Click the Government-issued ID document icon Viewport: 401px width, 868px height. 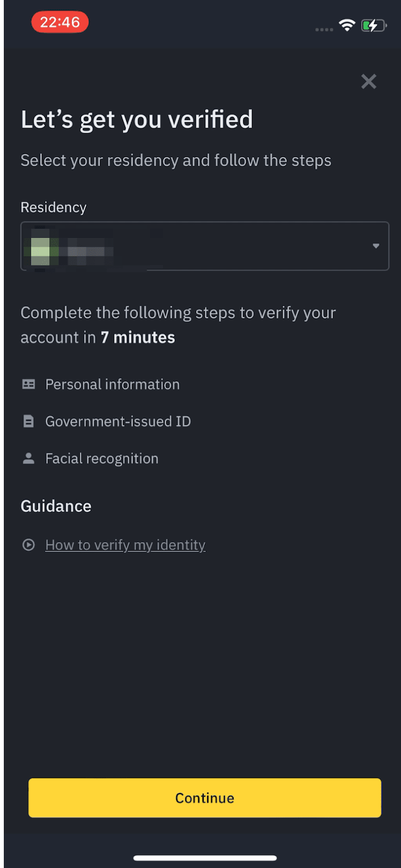coord(29,421)
